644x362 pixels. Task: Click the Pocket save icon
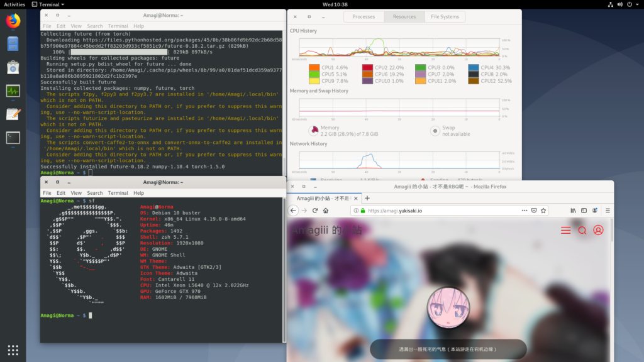534,211
